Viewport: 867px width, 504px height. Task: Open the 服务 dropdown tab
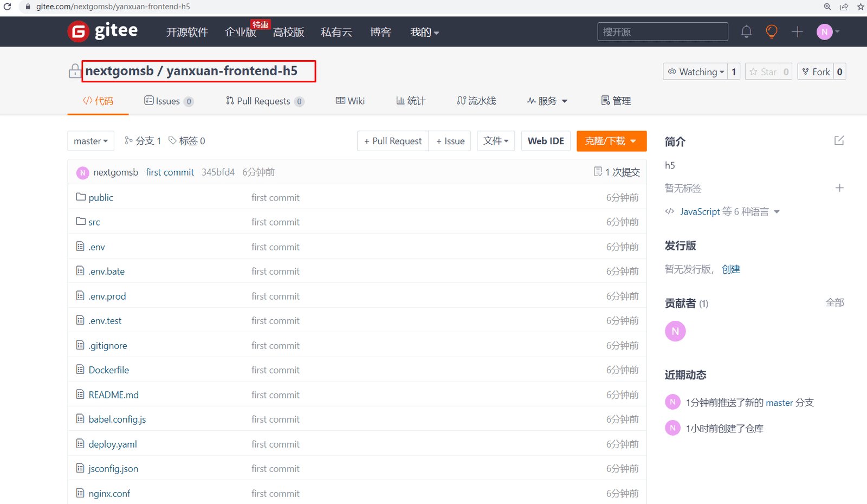tap(547, 101)
